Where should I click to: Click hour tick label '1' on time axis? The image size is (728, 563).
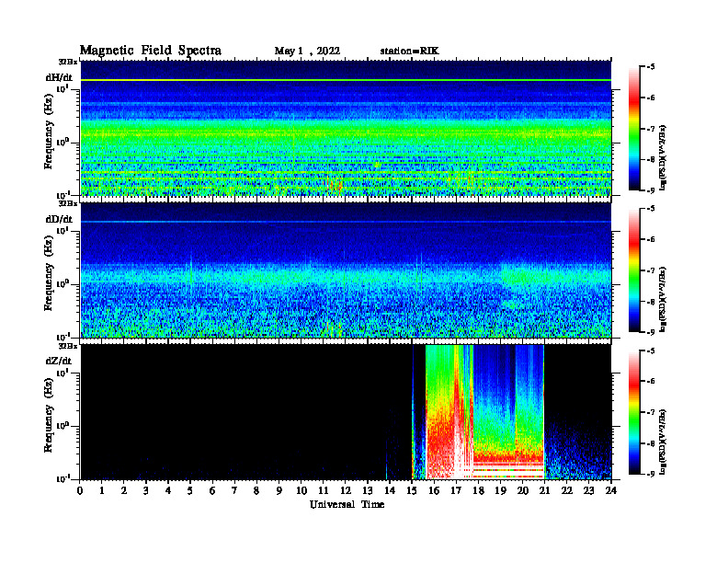[x=102, y=491]
